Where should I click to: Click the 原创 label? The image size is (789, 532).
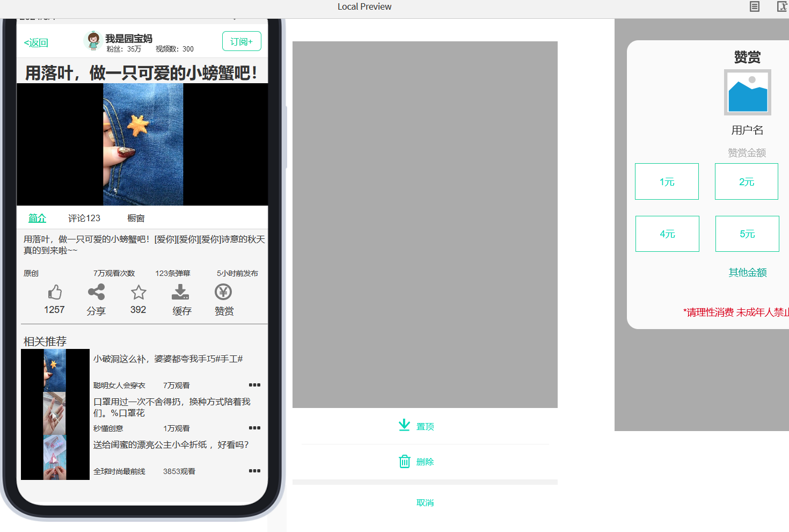point(31,273)
